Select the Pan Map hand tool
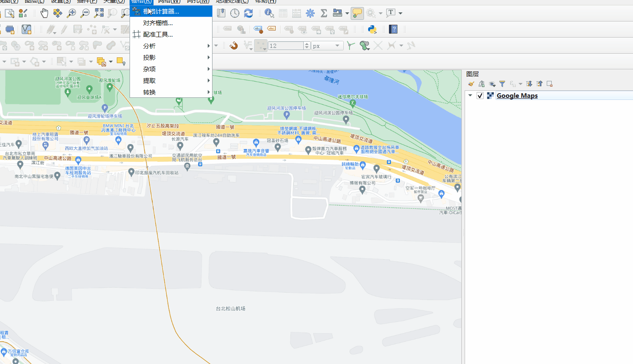Screen dimensions: 633x364 (44, 13)
